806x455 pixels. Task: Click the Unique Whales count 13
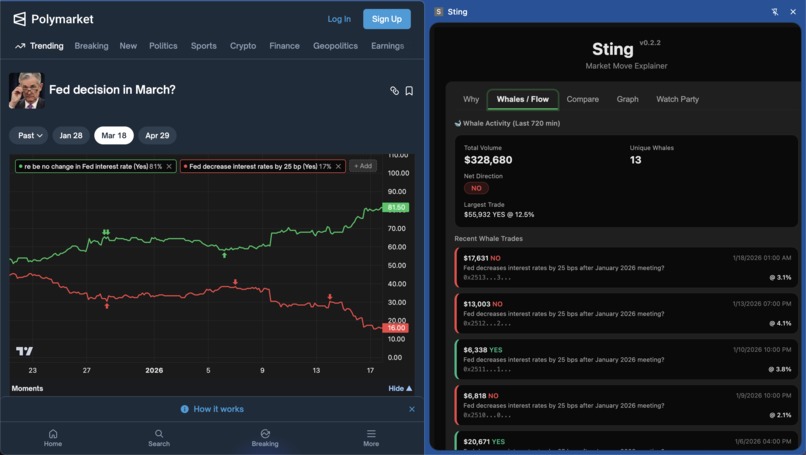pyautogui.click(x=635, y=160)
